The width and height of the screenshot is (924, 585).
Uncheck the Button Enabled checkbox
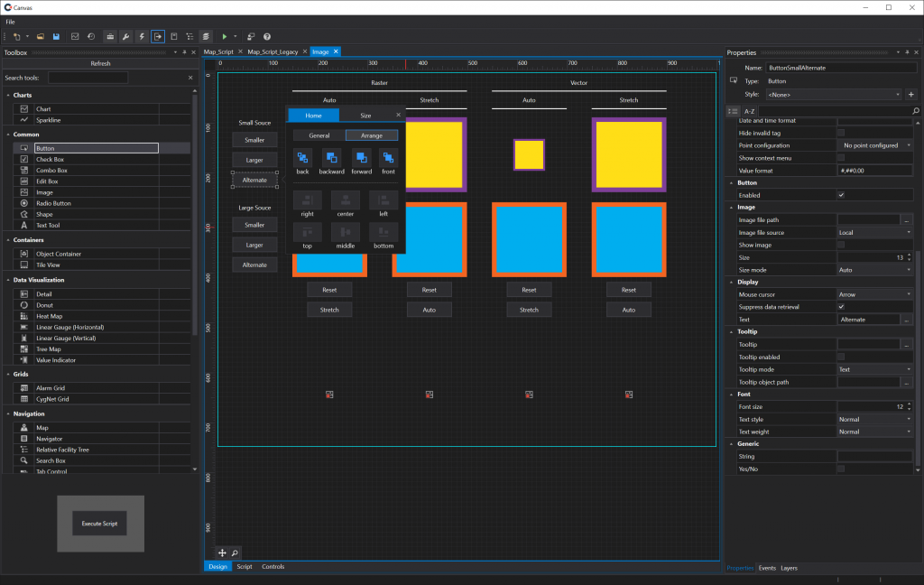pyautogui.click(x=841, y=195)
